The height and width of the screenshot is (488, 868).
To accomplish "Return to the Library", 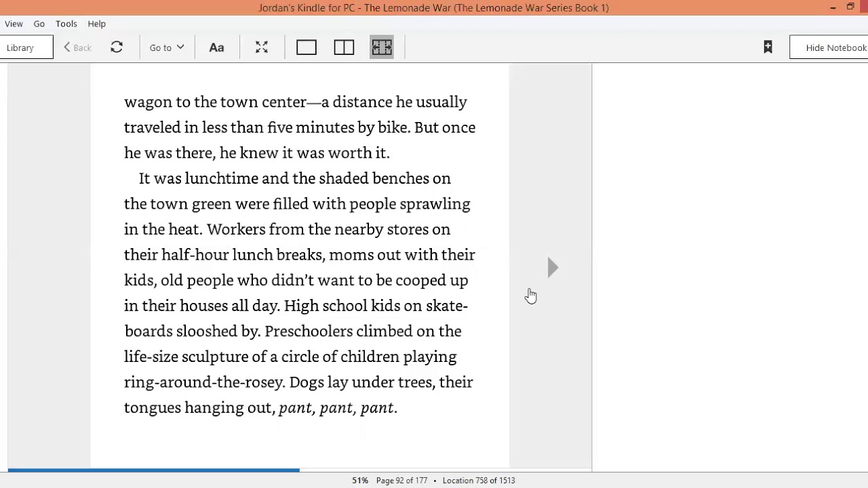I will coord(26,47).
